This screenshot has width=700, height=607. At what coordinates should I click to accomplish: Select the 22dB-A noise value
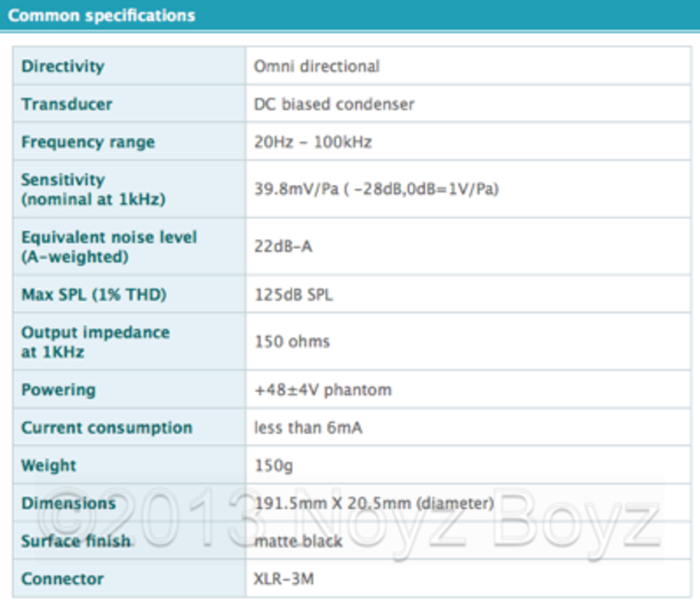click(283, 246)
